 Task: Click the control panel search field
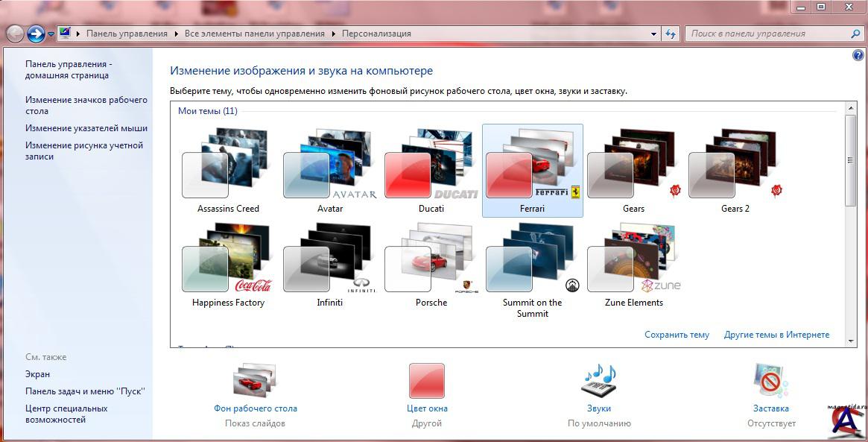pyautogui.click(x=767, y=34)
